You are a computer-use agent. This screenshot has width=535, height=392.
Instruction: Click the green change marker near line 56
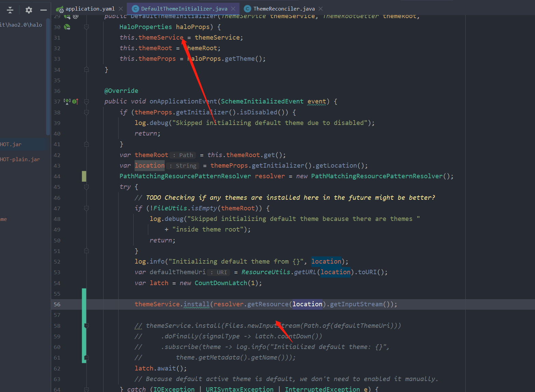click(84, 304)
